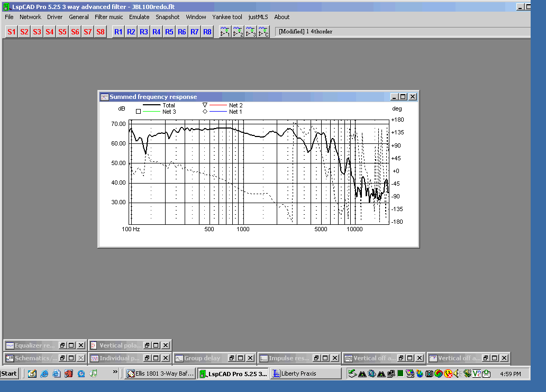Open the Network menu
The width and height of the screenshot is (546, 392).
30,17
